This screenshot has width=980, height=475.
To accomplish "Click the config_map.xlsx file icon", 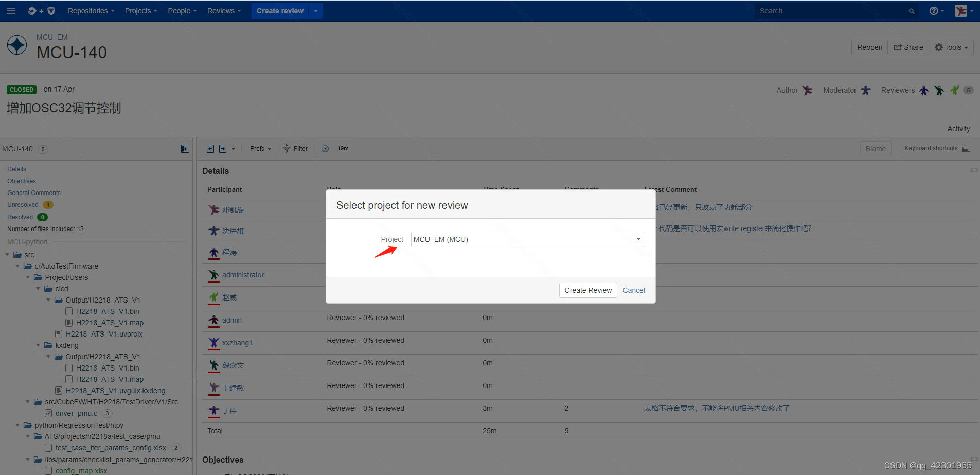I will tap(48, 471).
